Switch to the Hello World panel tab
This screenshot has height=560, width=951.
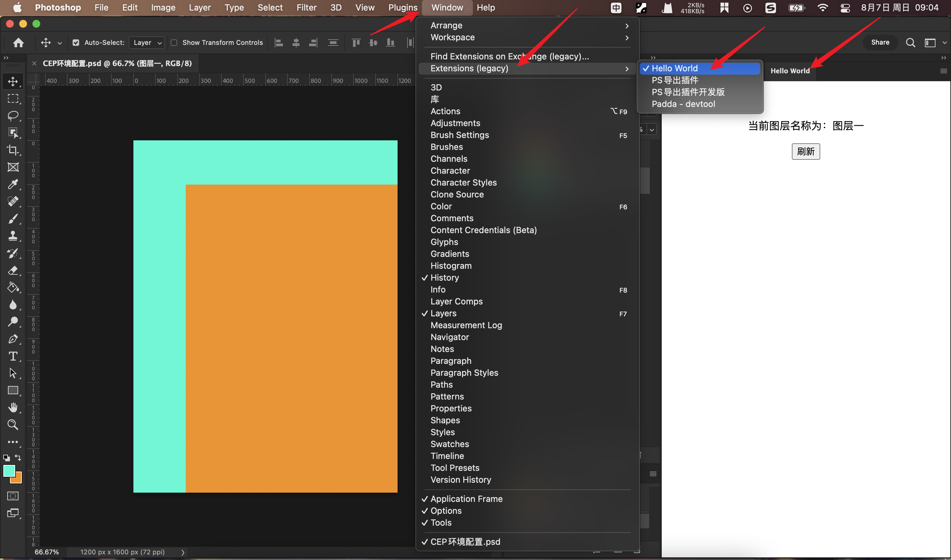790,71
